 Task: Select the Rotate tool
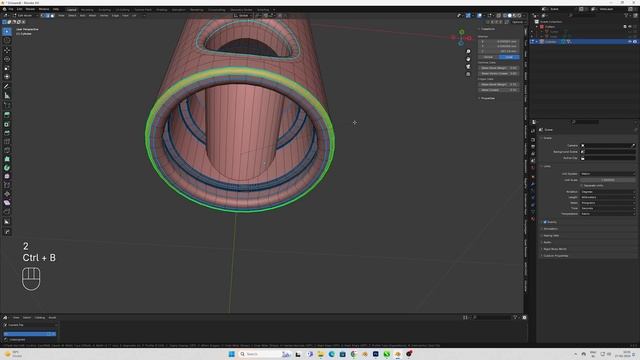pyautogui.click(x=7, y=59)
